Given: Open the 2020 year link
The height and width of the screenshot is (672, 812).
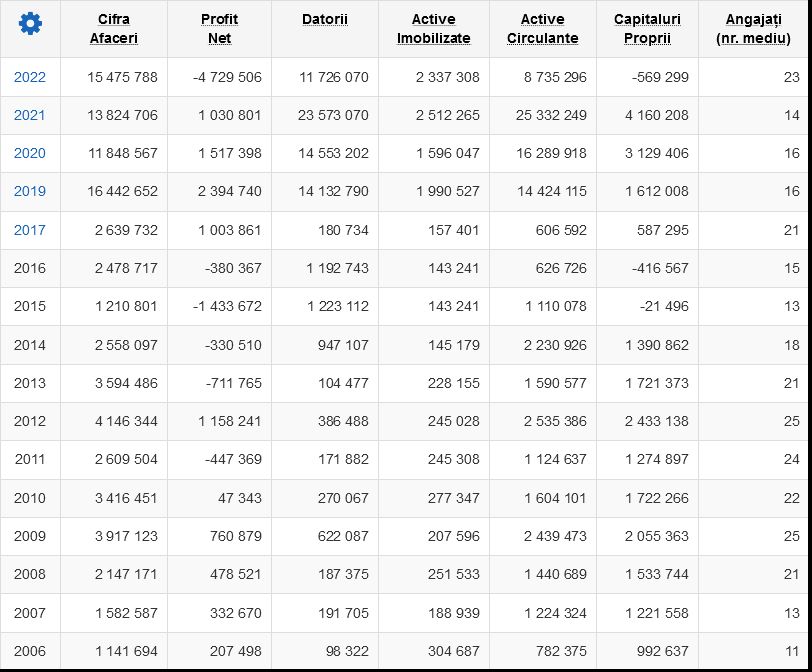Looking at the screenshot, I should point(30,153).
